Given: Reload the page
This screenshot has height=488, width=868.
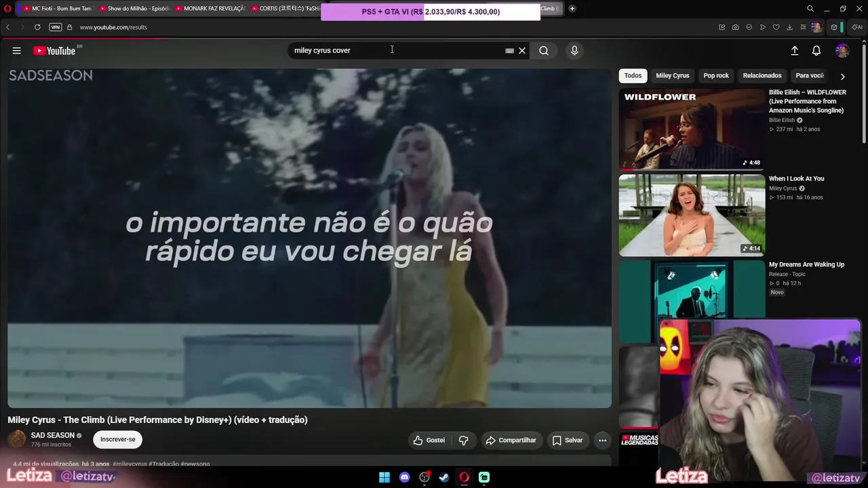Looking at the screenshot, I should click(x=37, y=27).
